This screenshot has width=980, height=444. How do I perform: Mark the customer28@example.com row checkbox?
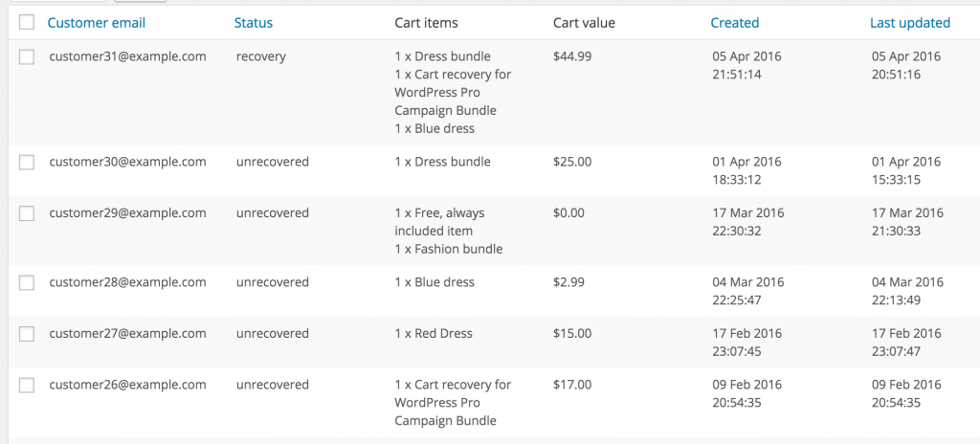click(27, 282)
